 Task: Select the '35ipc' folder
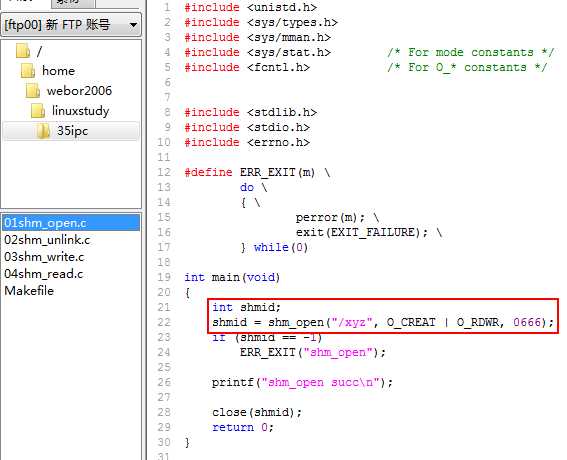[x=72, y=131]
